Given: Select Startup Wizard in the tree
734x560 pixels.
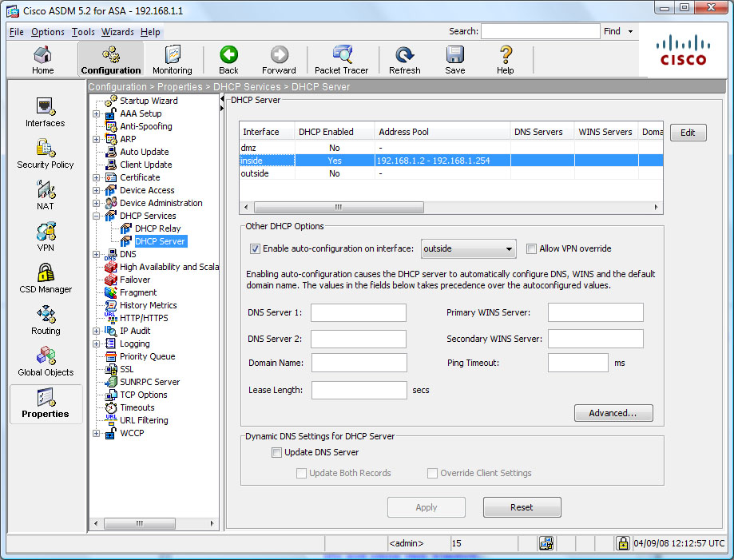Looking at the screenshot, I should (149, 101).
